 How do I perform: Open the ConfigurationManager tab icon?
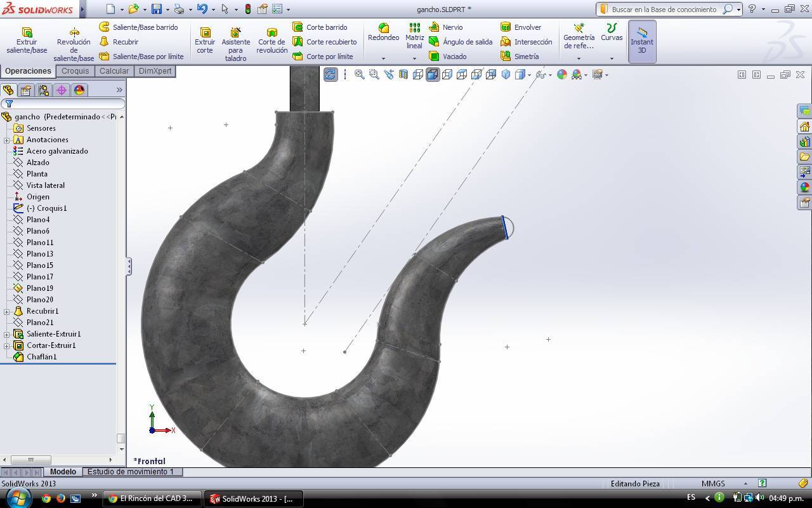[x=44, y=90]
